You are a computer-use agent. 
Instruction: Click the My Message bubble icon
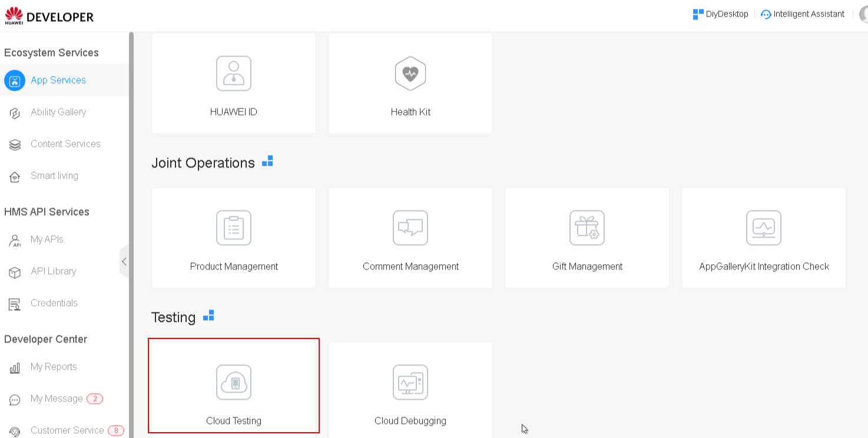[x=15, y=399]
